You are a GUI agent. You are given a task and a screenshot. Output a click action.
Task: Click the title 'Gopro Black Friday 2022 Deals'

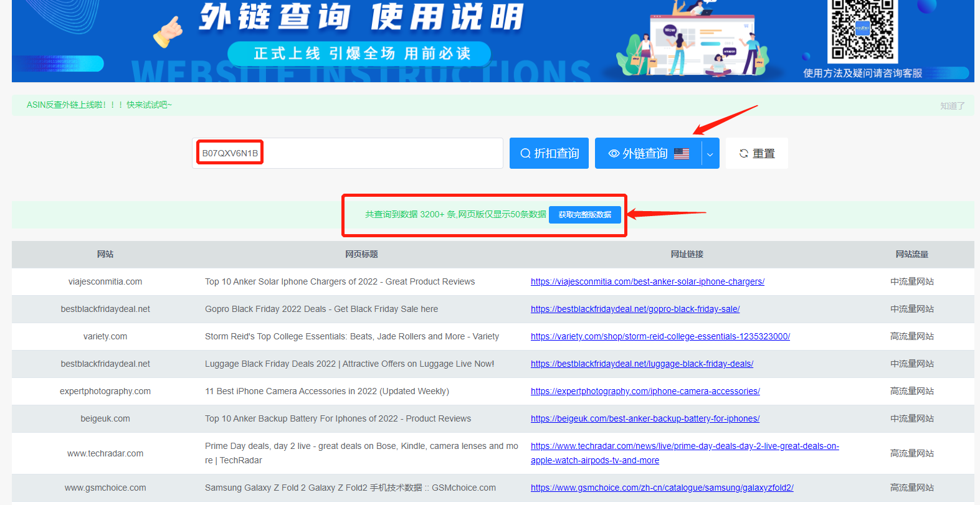(321, 309)
